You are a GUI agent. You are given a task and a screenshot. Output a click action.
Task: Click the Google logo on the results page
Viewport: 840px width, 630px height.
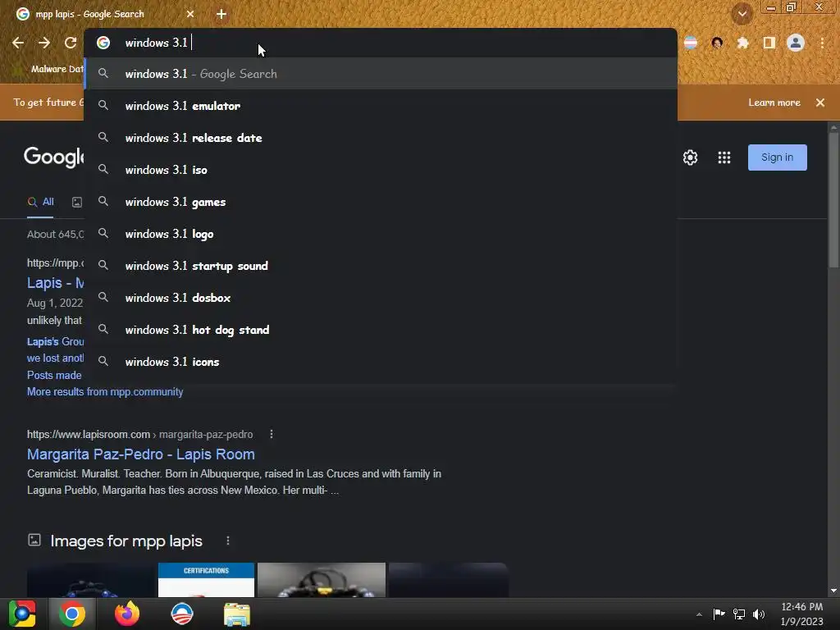point(53,157)
